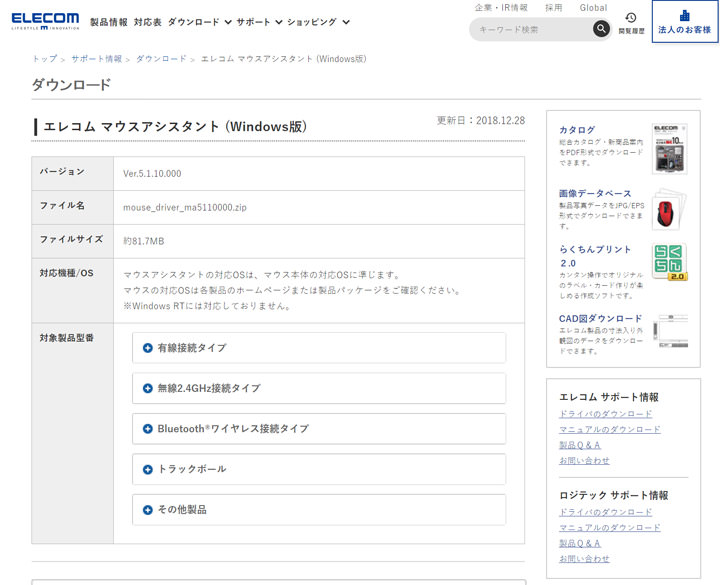The width and height of the screenshot is (720, 585).
Task: Click the corporate customers building icon
Action: click(684, 16)
